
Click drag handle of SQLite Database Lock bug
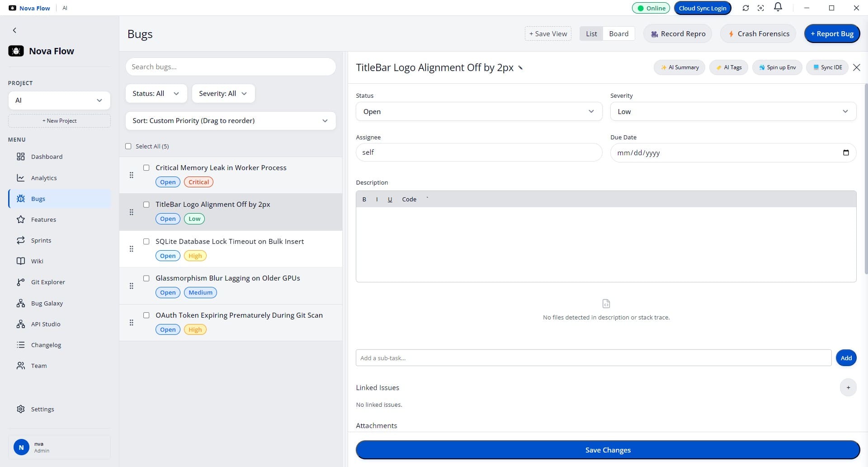click(x=132, y=249)
